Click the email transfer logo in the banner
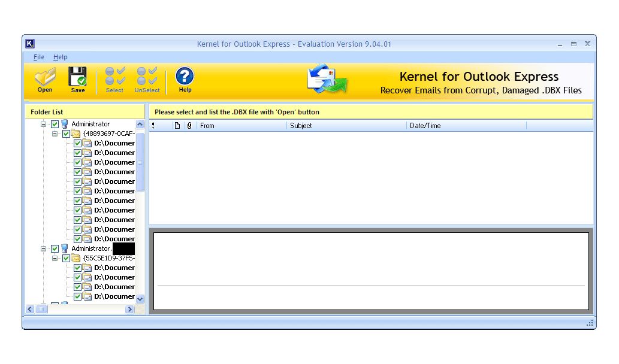The image size is (619, 364). coord(327,79)
